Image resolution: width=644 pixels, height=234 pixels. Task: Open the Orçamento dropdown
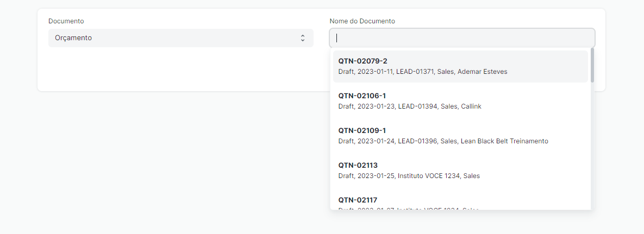181,38
